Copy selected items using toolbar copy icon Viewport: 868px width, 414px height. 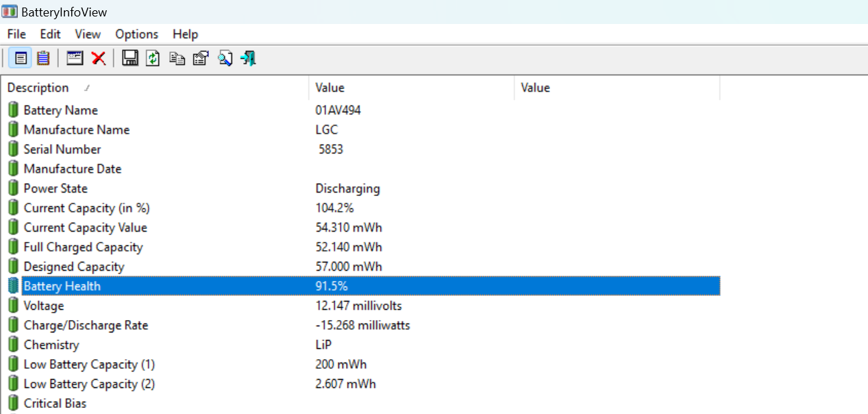[x=177, y=58]
